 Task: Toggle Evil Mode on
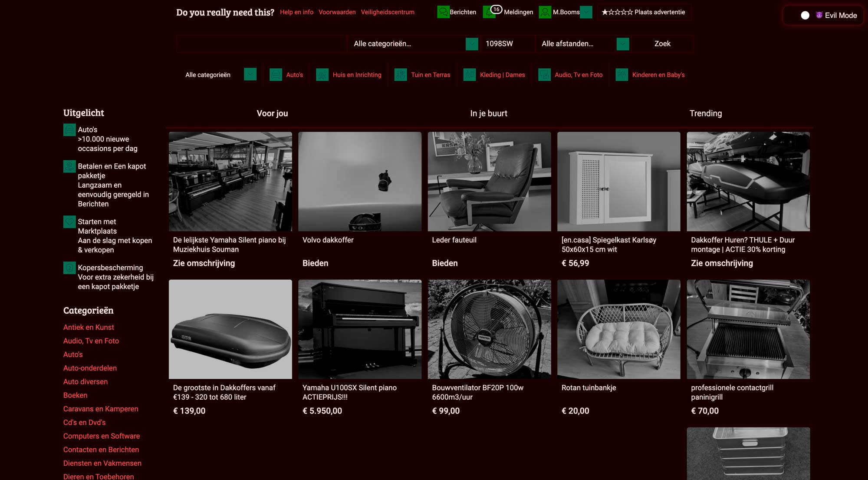coord(806,15)
